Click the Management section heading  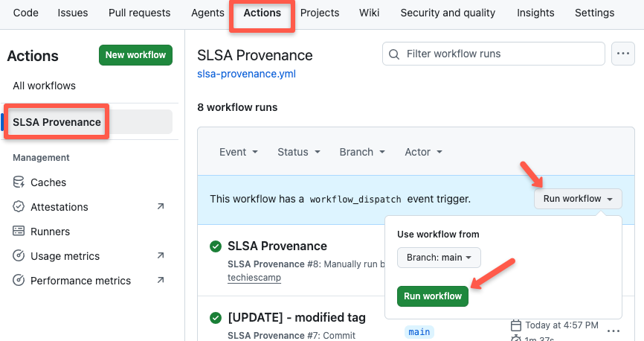click(x=41, y=158)
